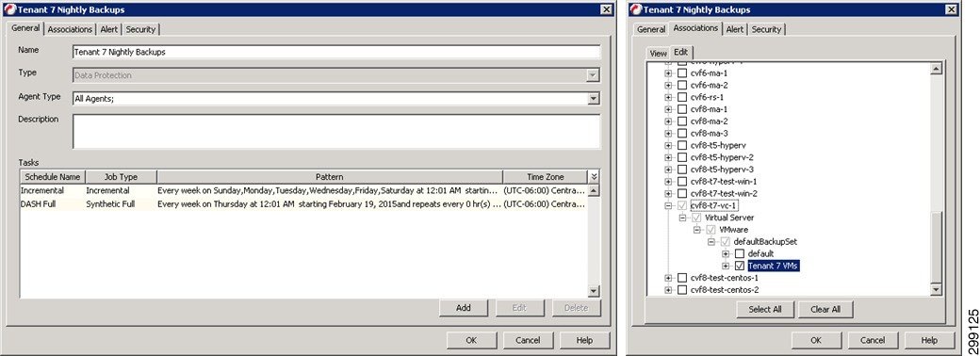This screenshot has width=980, height=356.
Task: Select the Tenant 7 VMs tree label
Action: tap(773, 267)
